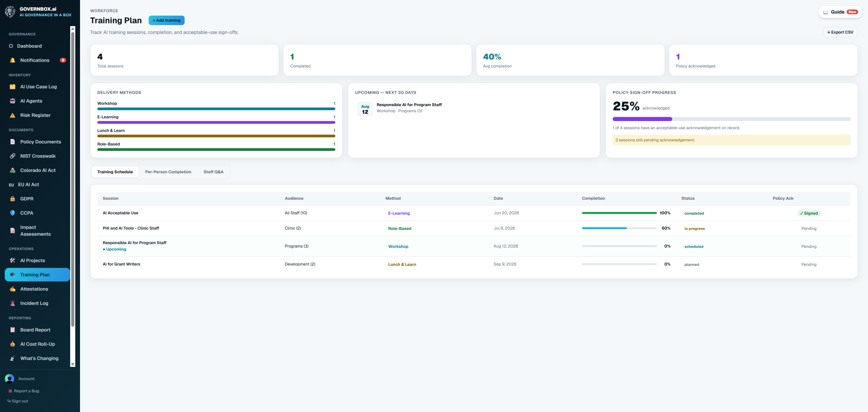Select the Risk Register warning icon
Viewport: 868px width, 412px height.
[13, 115]
